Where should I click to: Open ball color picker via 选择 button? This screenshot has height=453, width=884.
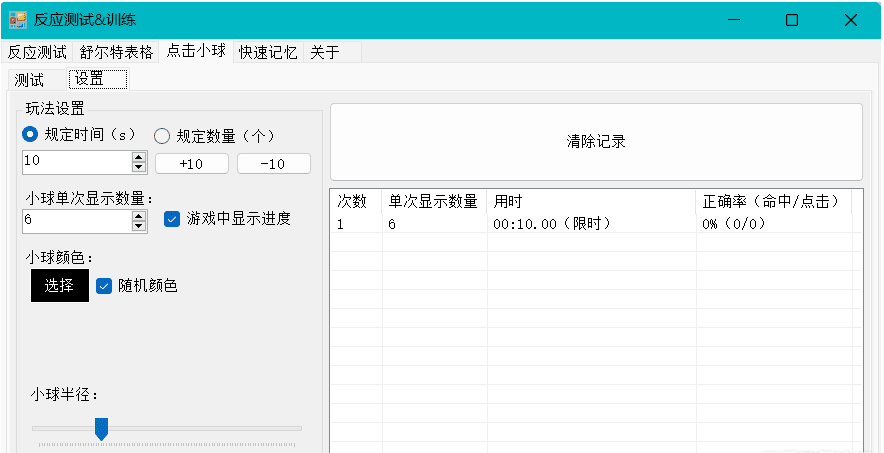(60, 286)
